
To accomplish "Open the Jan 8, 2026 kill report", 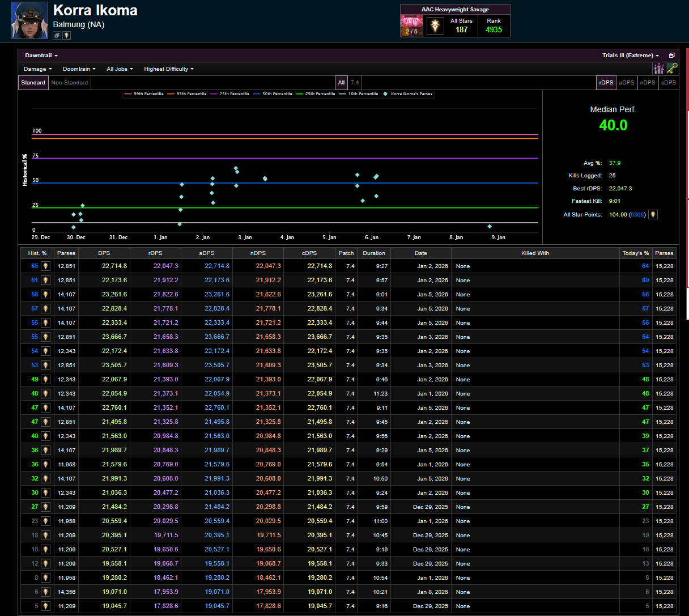I will point(432,592).
